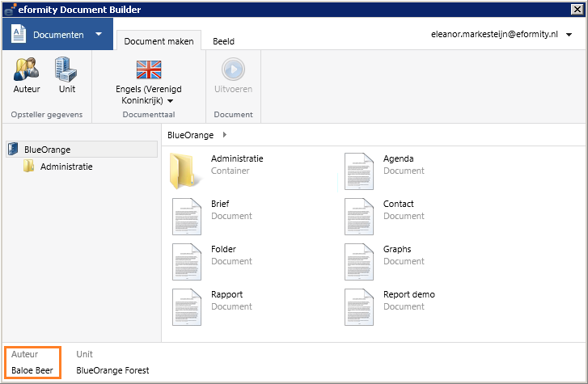Open the Documenten menu dropdown arrow
Image resolution: width=588 pixels, height=384 pixels.
pyautogui.click(x=99, y=34)
